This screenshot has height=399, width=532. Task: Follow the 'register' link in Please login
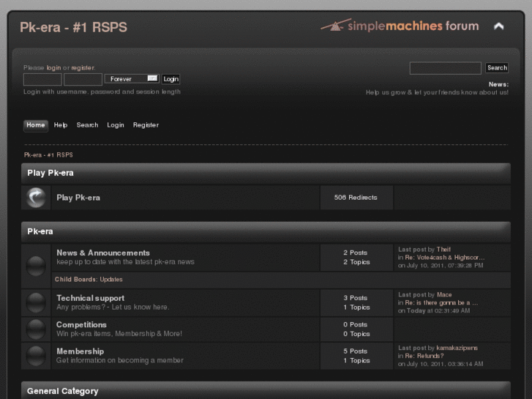(x=83, y=67)
